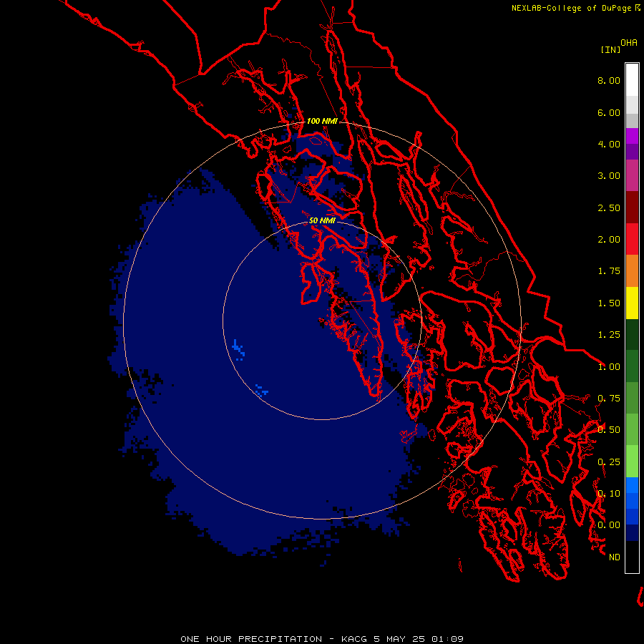Pick the black ND swatch at legend bottom
The width and height of the screenshot is (644, 644).
click(632, 557)
